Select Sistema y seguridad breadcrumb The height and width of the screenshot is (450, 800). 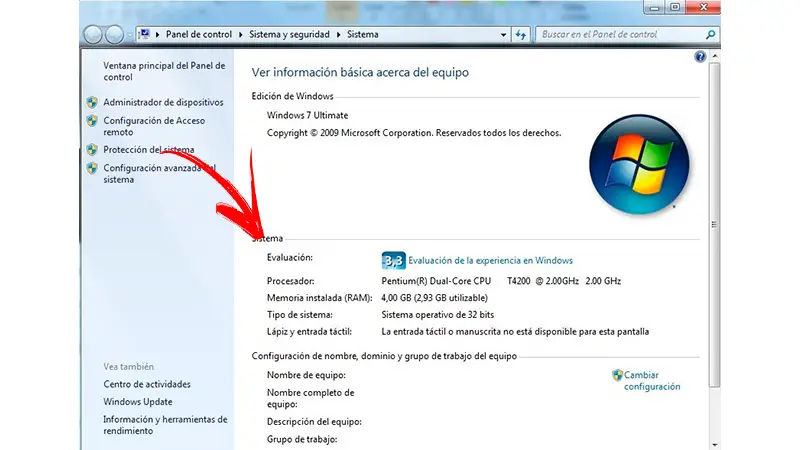tap(289, 34)
